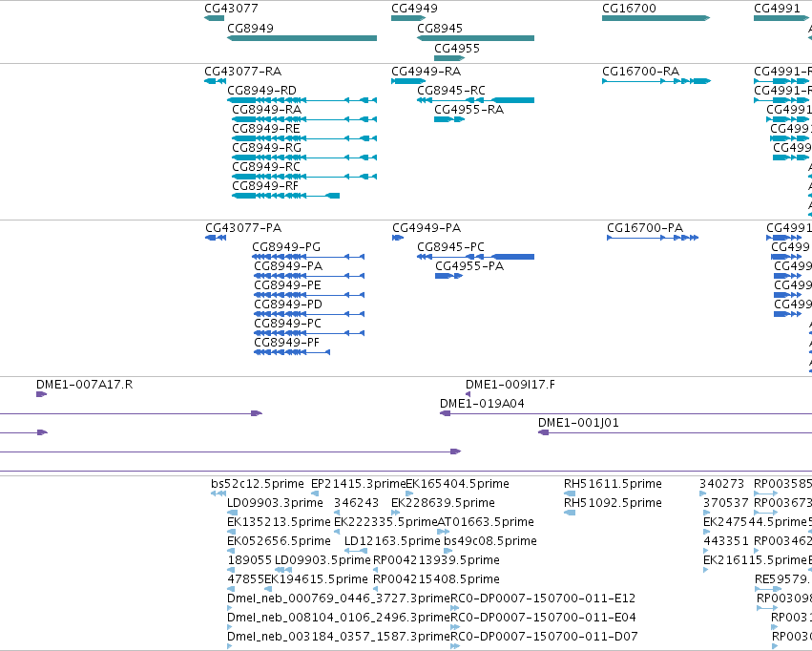The width and height of the screenshot is (812, 651).
Task: Click the CG4955 gene name
Action: tap(457, 48)
